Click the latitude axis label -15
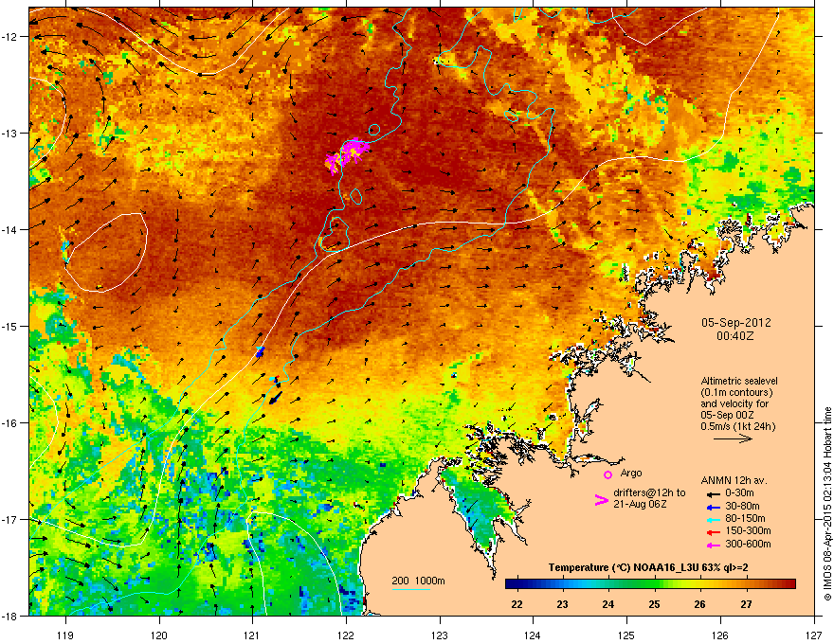This screenshot has width=834, height=644. coord(9,326)
